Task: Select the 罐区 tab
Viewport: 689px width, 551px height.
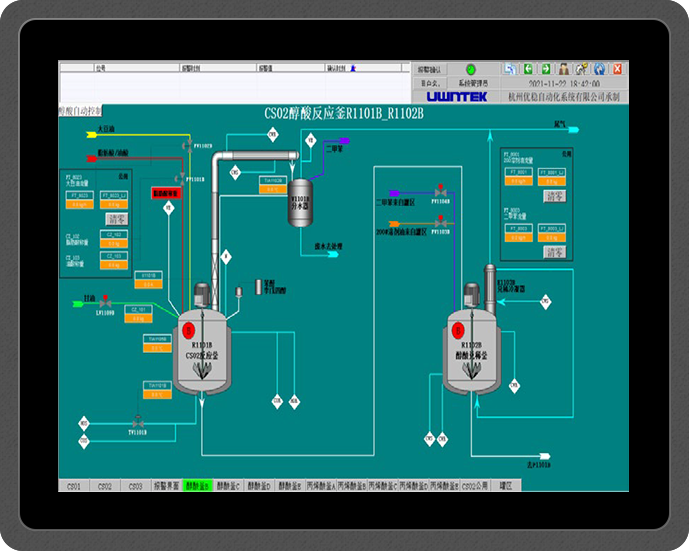Action: [506, 486]
